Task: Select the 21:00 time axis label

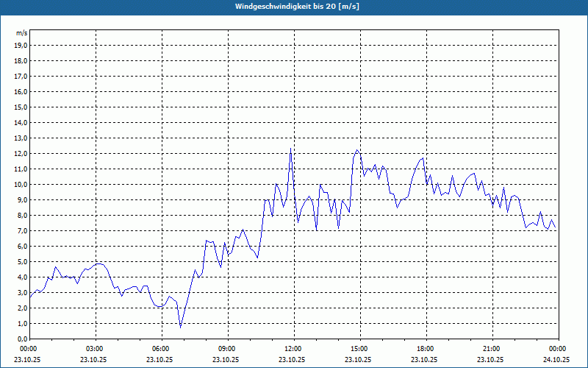Action: (x=491, y=349)
